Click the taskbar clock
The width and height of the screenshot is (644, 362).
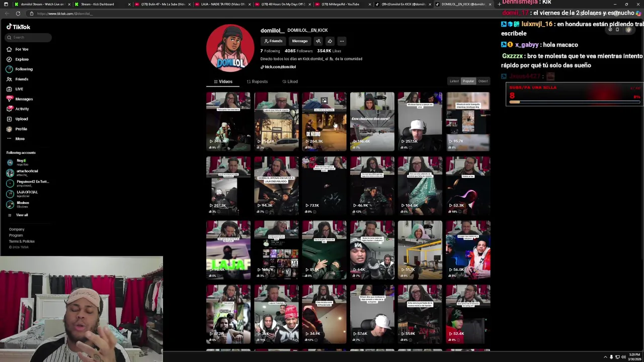click(x=634, y=357)
